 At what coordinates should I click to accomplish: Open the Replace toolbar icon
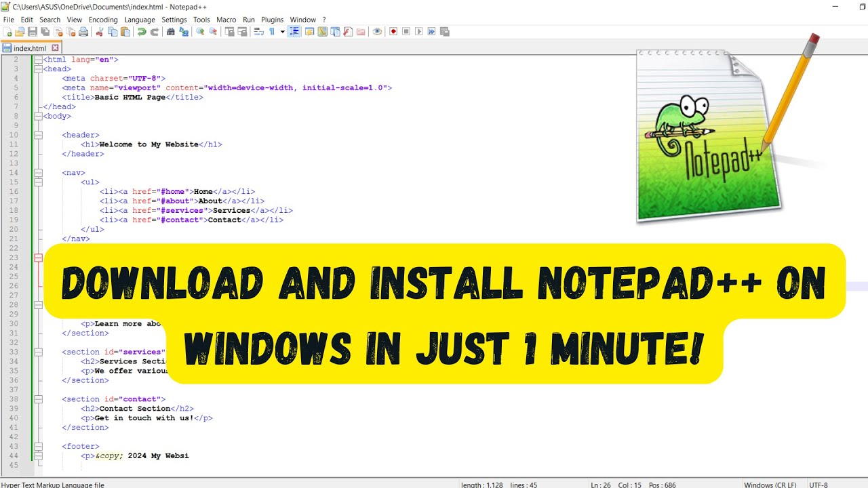[x=184, y=31]
